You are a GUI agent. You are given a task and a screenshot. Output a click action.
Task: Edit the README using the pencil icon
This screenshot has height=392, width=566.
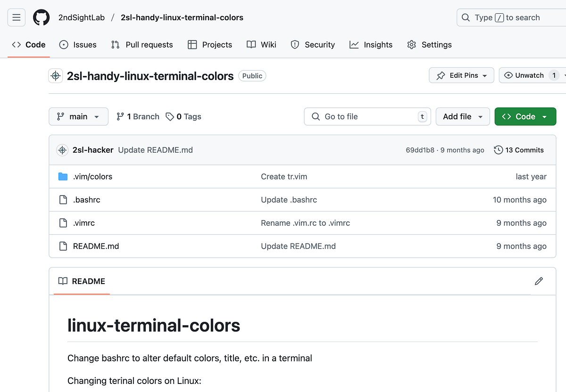(539, 281)
